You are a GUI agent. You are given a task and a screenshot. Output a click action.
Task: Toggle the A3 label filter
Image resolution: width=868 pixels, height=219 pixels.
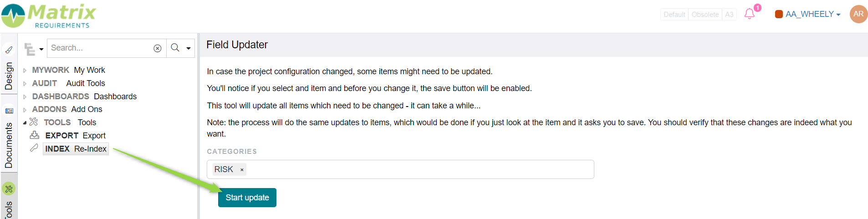pyautogui.click(x=729, y=15)
